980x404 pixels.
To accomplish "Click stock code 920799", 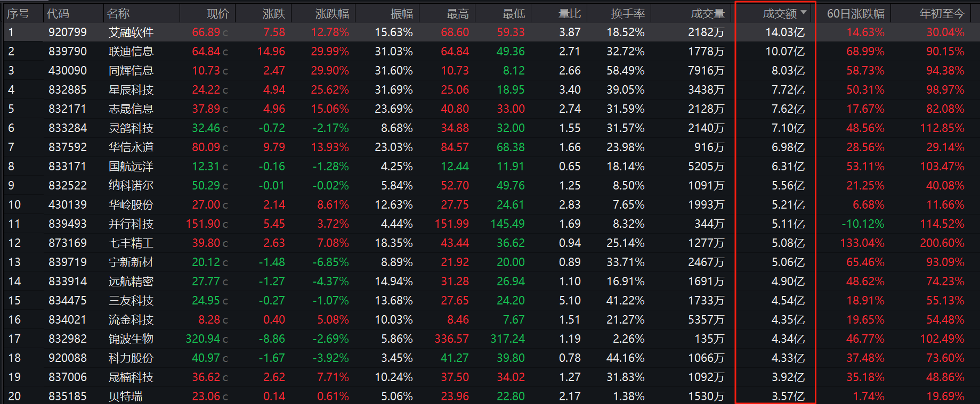I will click(x=68, y=32).
